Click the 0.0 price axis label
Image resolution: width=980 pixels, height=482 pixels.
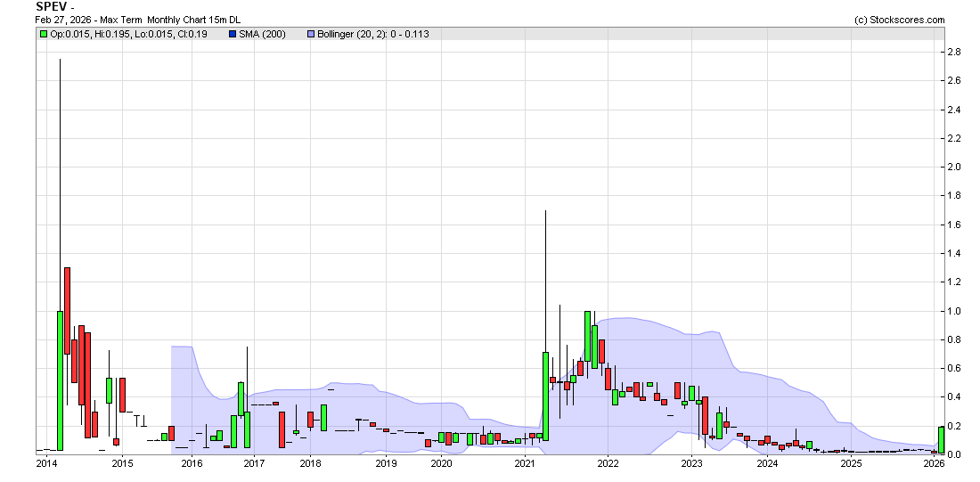point(954,454)
